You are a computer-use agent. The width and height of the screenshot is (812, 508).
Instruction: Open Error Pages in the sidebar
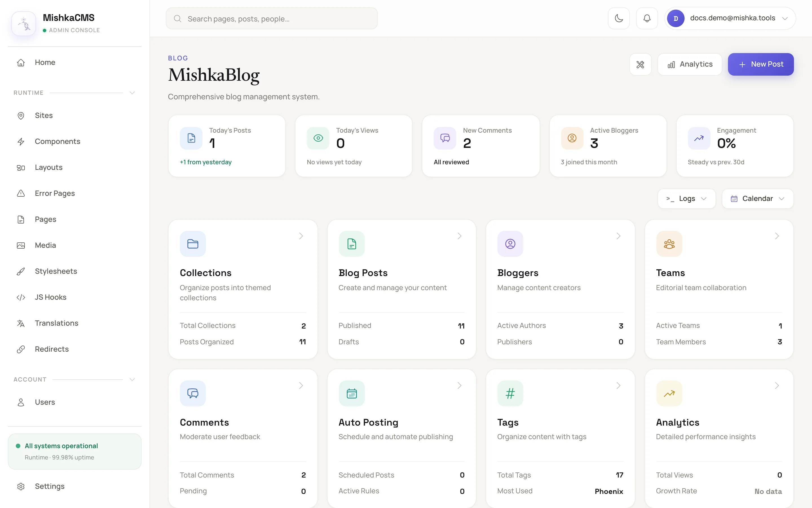tap(74, 193)
